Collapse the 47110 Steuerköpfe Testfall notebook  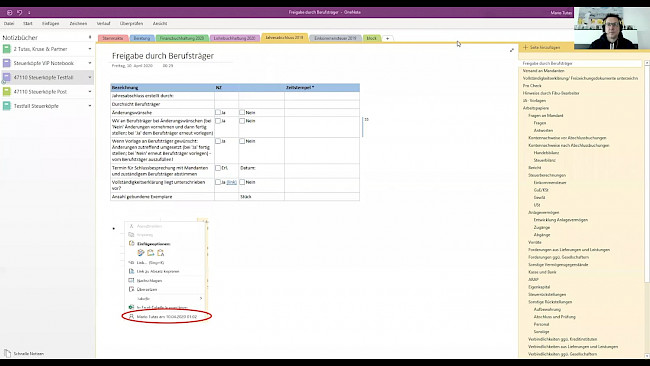90,77
